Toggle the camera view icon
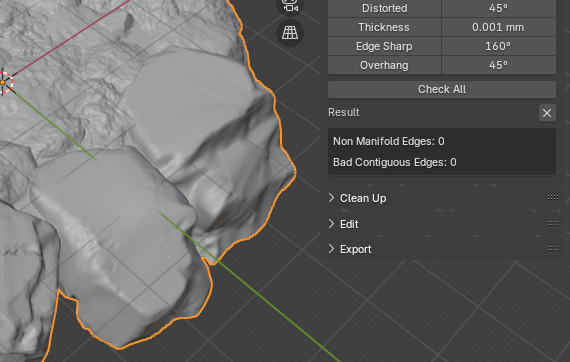Viewport: 570px width, 362px height. coord(290,6)
